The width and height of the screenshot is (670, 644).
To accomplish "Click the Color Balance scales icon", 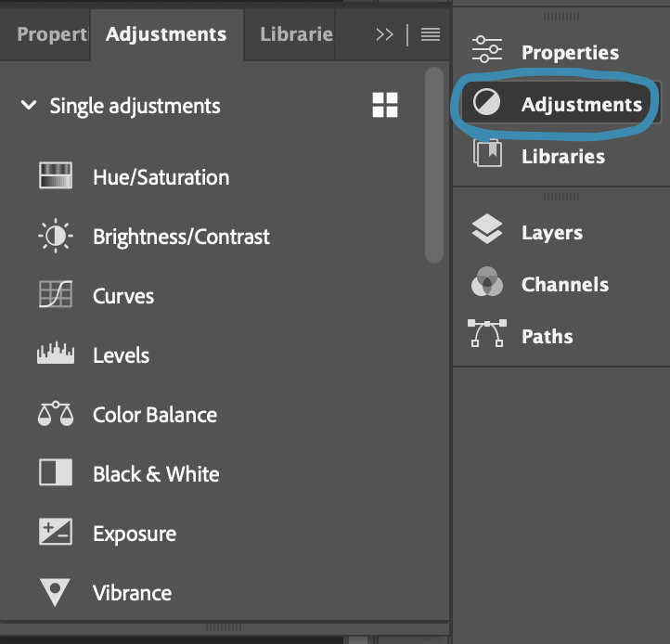I will coord(56,414).
